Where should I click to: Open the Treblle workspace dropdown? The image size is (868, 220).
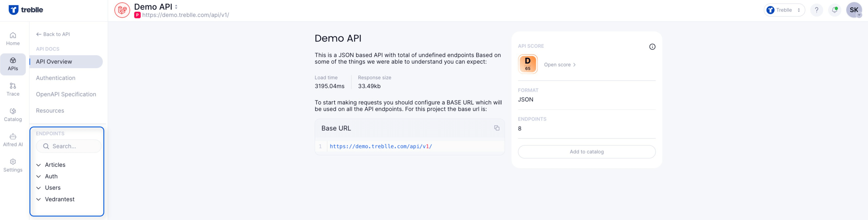[784, 10]
